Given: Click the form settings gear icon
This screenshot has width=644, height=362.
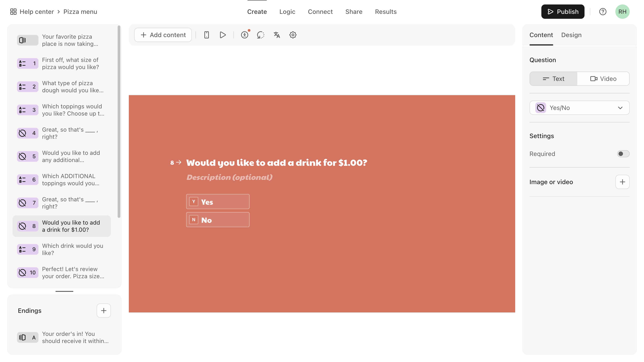Looking at the screenshot, I should click(293, 34).
